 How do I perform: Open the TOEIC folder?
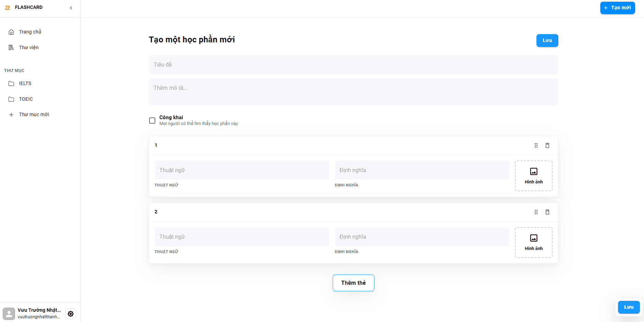click(x=26, y=99)
